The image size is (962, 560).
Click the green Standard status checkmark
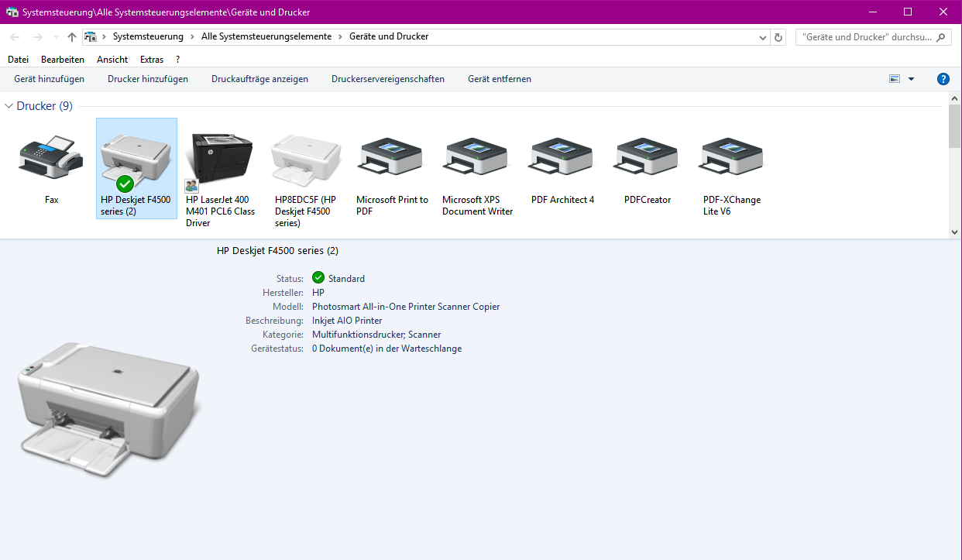pyautogui.click(x=318, y=278)
